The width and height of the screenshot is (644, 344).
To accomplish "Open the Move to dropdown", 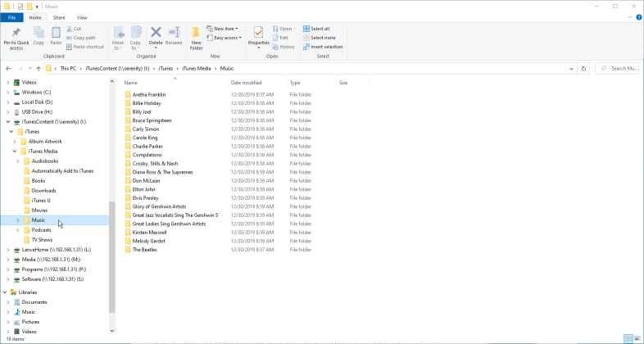I will (x=118, y=38).
